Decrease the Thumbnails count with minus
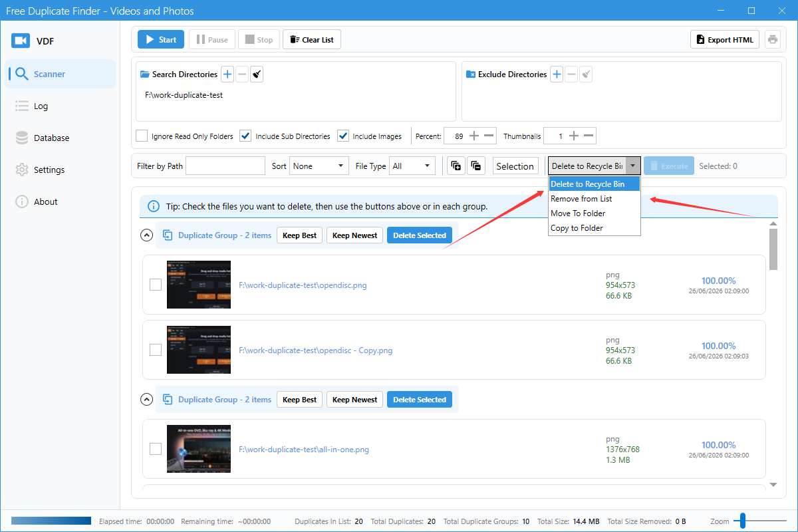Screen dimensions: 798x532 tap(589, 136)
